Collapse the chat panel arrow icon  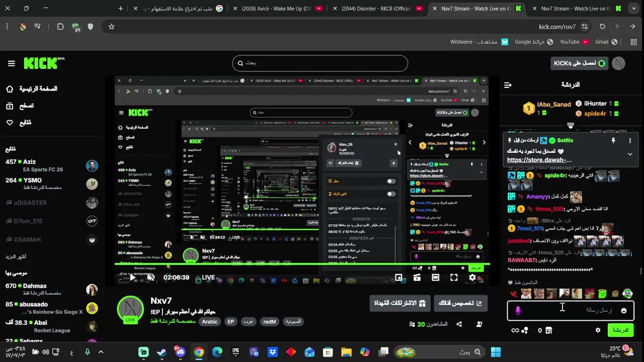coord(508,85)
